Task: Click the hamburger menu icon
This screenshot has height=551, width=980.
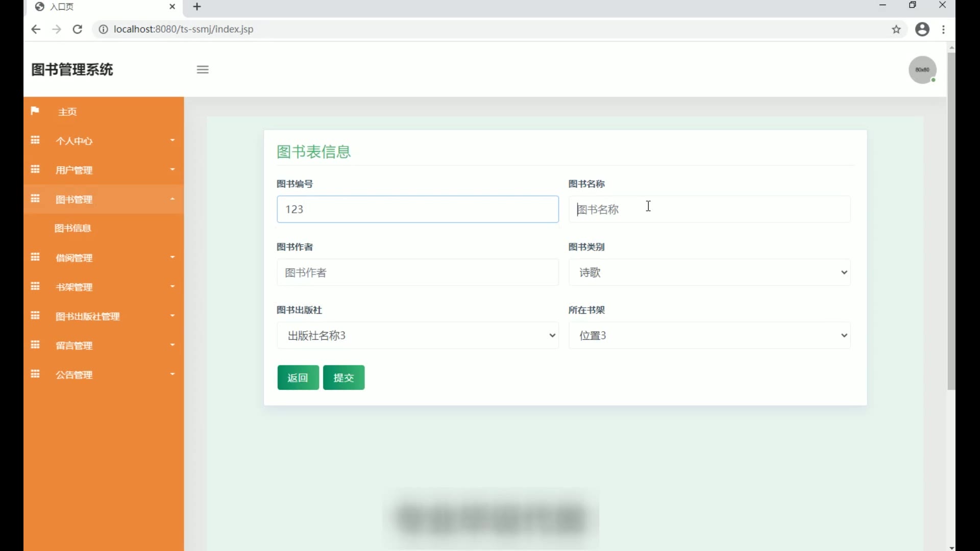Action: pyautogui.click(x=203, y=70)
